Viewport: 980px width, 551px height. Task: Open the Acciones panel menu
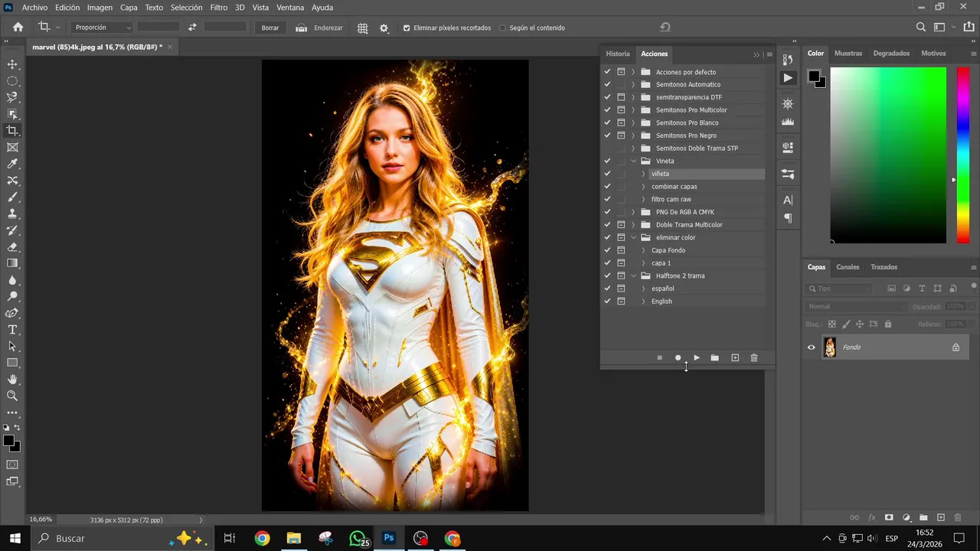769,54
